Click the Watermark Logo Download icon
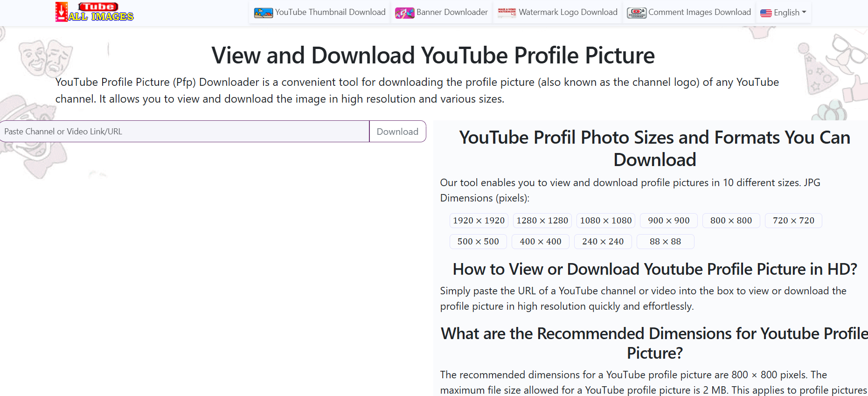Screen dimensions: 868x396 pos(507,13)
